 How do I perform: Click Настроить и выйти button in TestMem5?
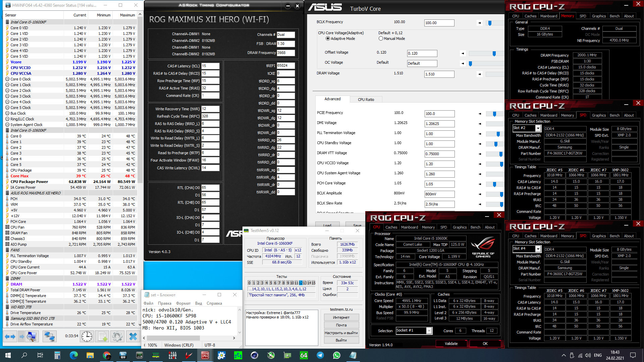click(x=341, y=333)
